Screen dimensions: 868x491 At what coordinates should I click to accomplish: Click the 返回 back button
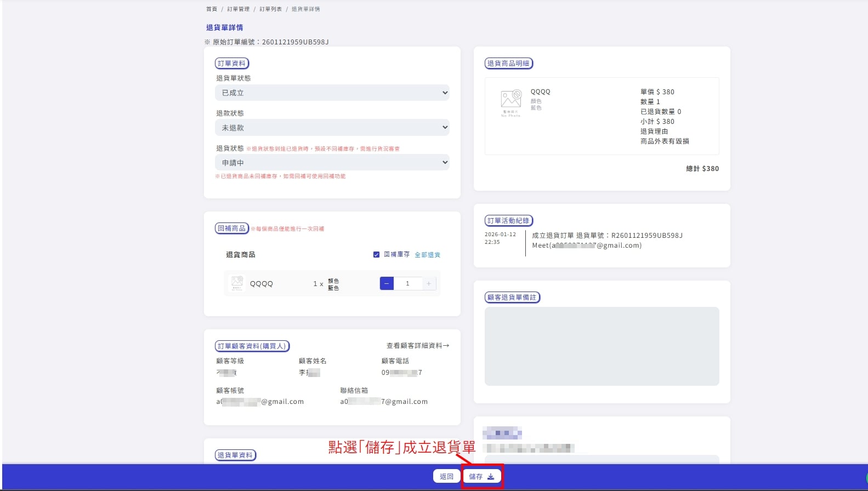[446, 476]
